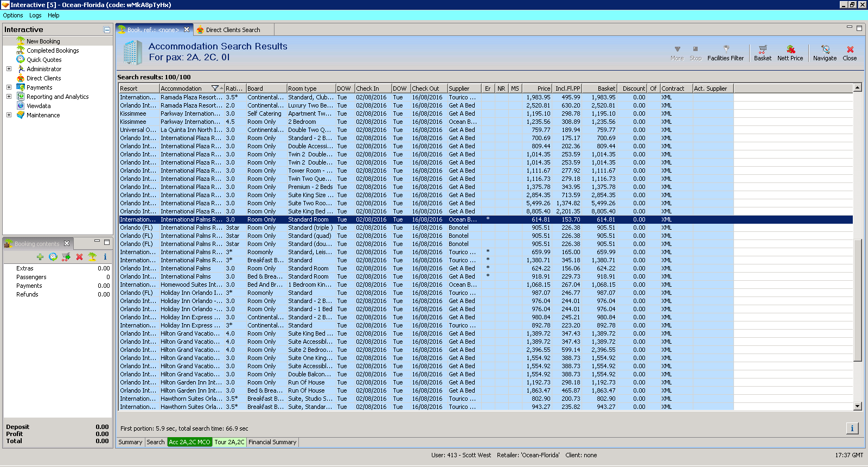Image resolution: width=868 pixels, height=467 pixels.
Task: Select the Passengers row in Booking contents
Action: point(58,277)
